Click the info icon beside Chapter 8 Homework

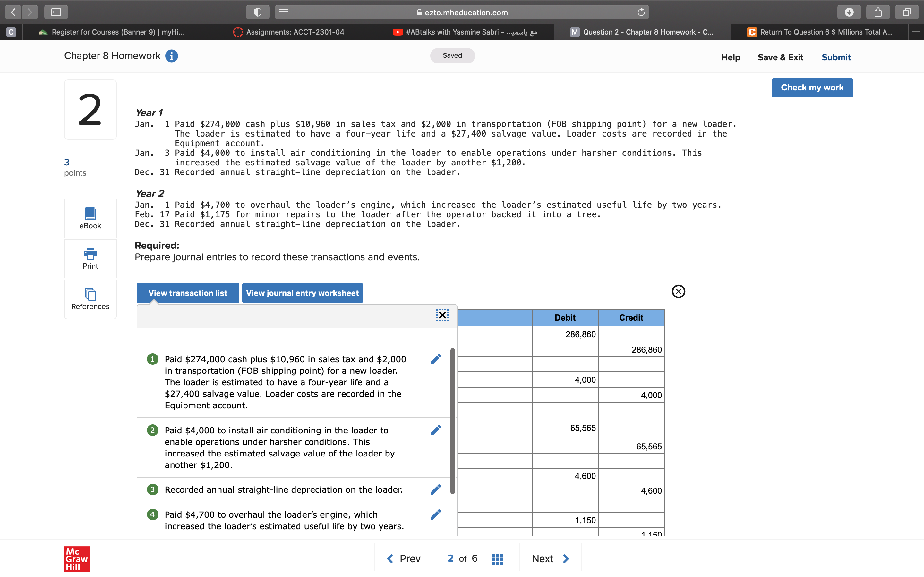tap(171, 56)
